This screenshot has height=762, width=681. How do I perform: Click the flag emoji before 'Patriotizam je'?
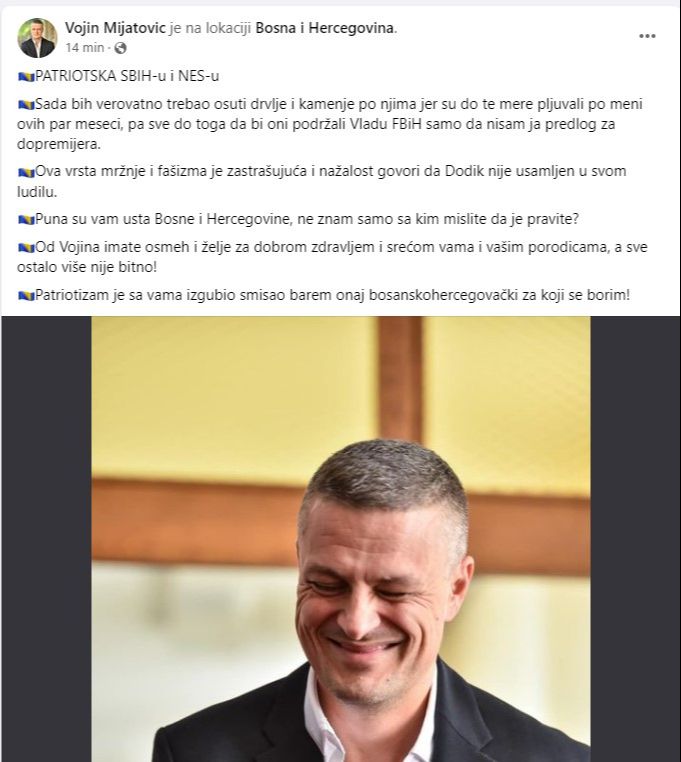(26, 295)
